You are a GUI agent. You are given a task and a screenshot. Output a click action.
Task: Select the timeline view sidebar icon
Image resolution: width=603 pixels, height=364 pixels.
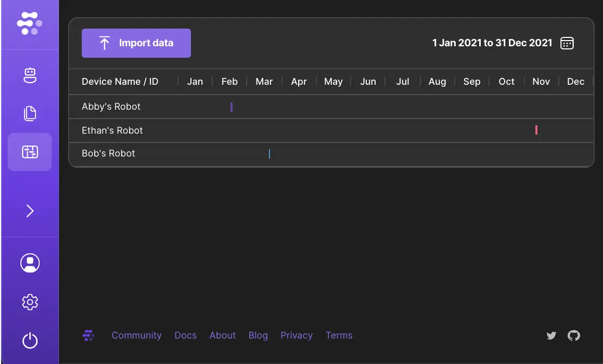(x=30, y=152)
